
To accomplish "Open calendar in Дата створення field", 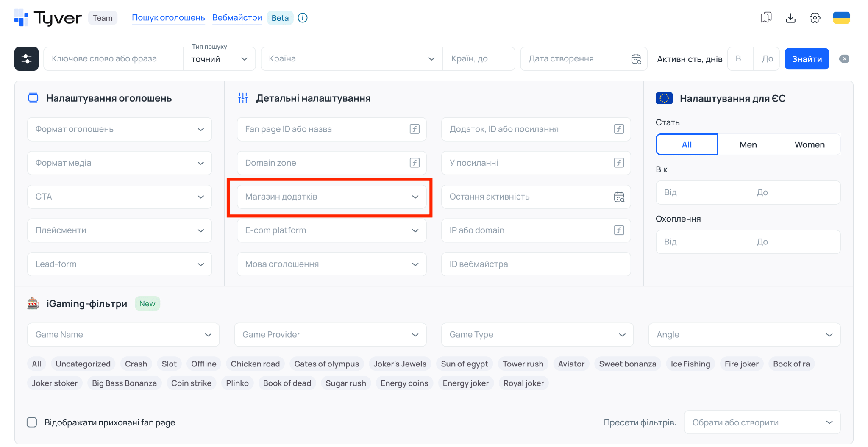I will (636, 59).
